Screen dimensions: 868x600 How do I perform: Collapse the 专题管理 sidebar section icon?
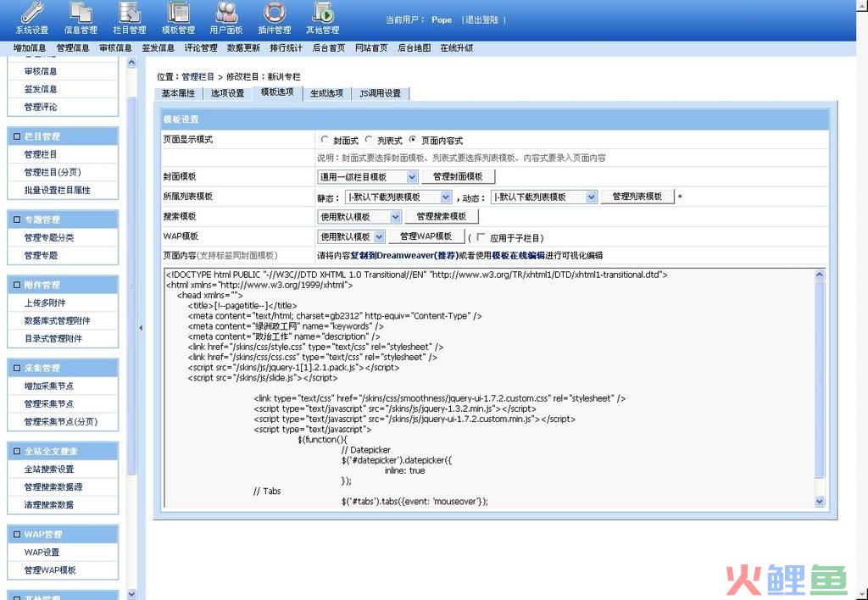click(17, 219)
